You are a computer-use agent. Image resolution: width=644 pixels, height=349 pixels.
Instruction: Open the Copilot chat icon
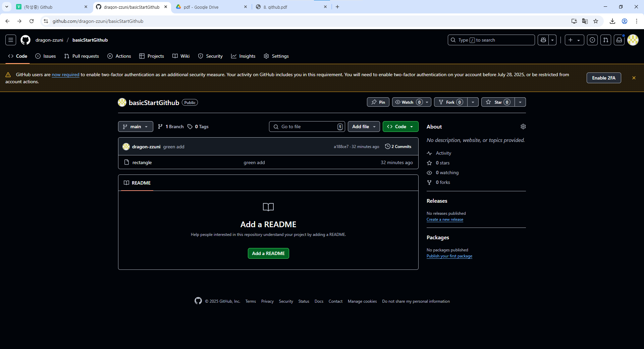pos(543,40)
